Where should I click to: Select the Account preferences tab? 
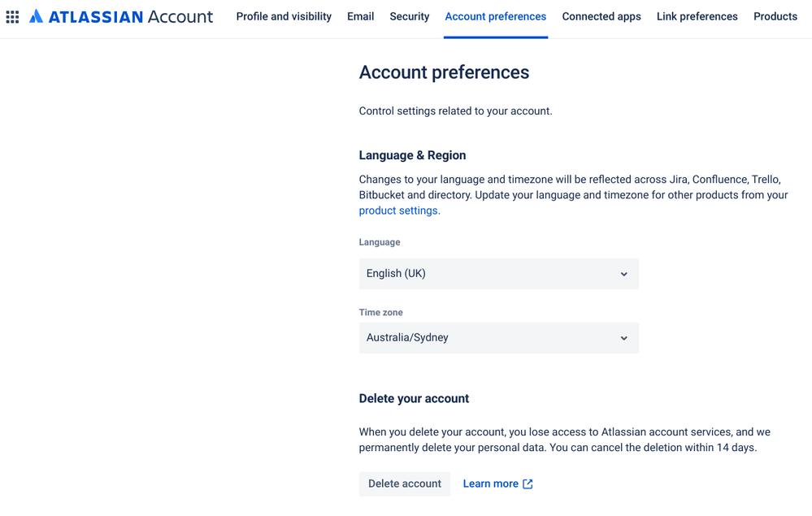[495, 16]
